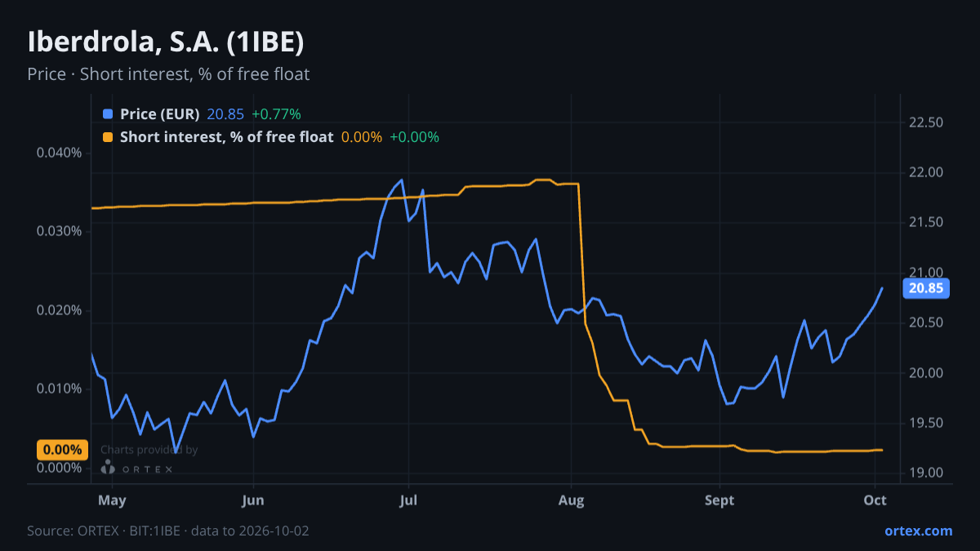
Task: Click the 0.030% left axis label
Action: [60, 231]
